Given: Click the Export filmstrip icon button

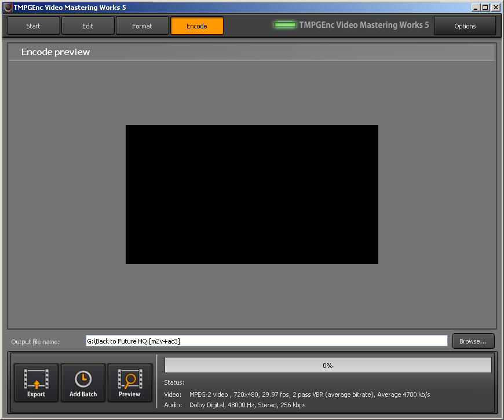Looking at the screenshot, I should pyautogui.click(x=36, y=382).
